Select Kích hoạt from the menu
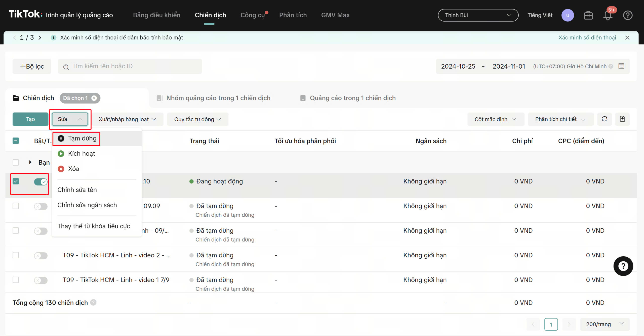The height and width of the screenshot is (336, 644). click(97, 154)
